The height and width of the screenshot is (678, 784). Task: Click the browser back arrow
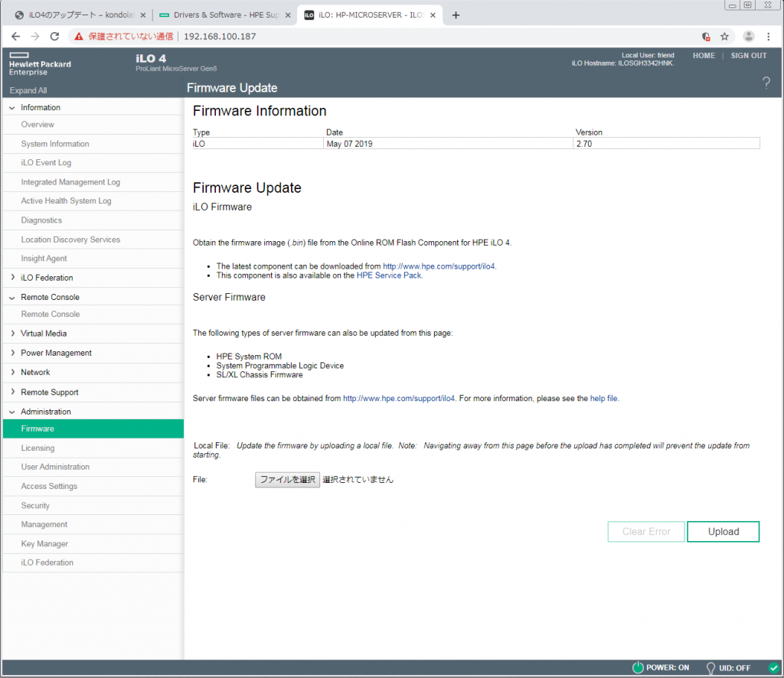tap(15, 36)
